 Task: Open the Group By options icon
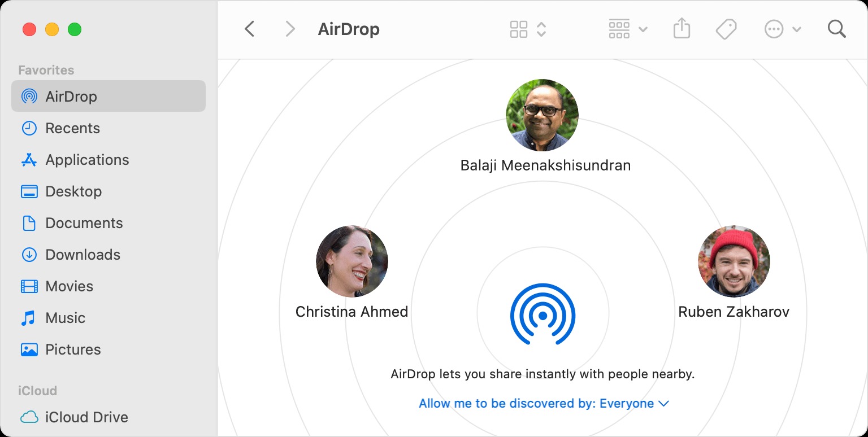(619, 29)
